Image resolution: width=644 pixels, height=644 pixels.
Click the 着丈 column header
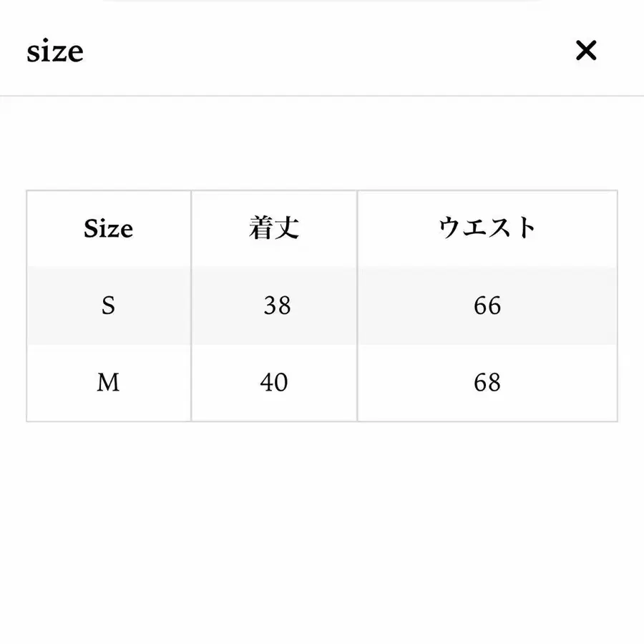coord(274,229)
